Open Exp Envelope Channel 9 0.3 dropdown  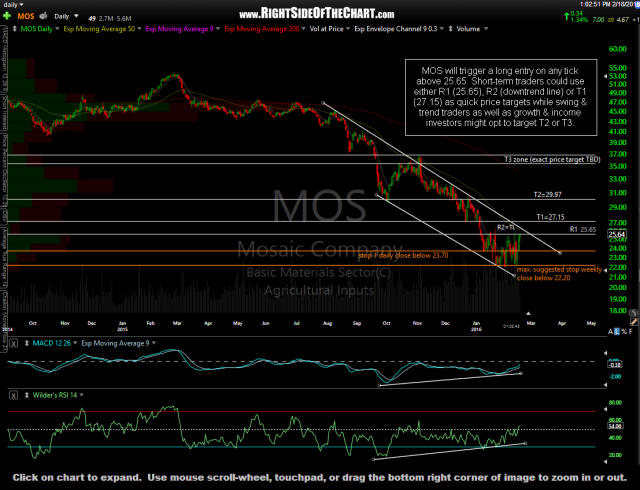pos(442,29)
